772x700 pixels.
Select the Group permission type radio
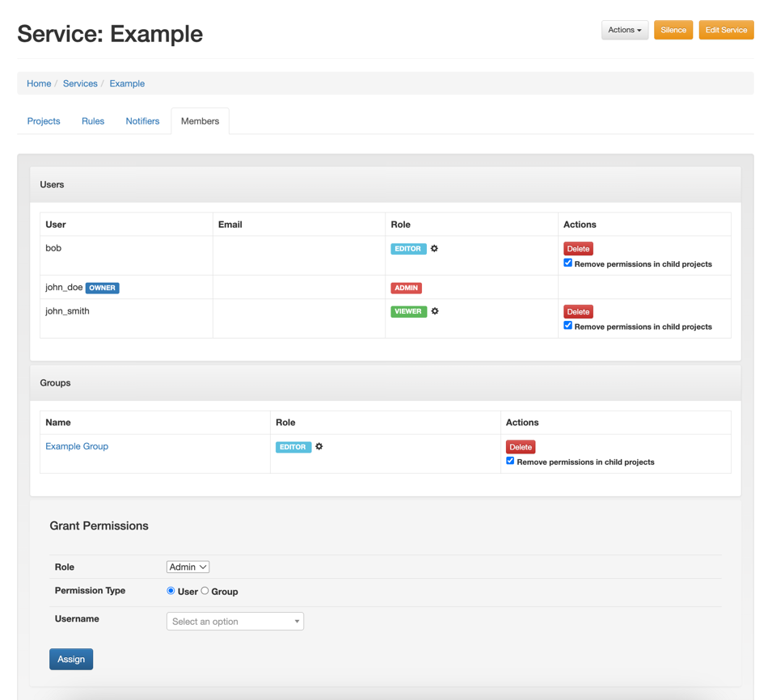[x=205, y=591]
